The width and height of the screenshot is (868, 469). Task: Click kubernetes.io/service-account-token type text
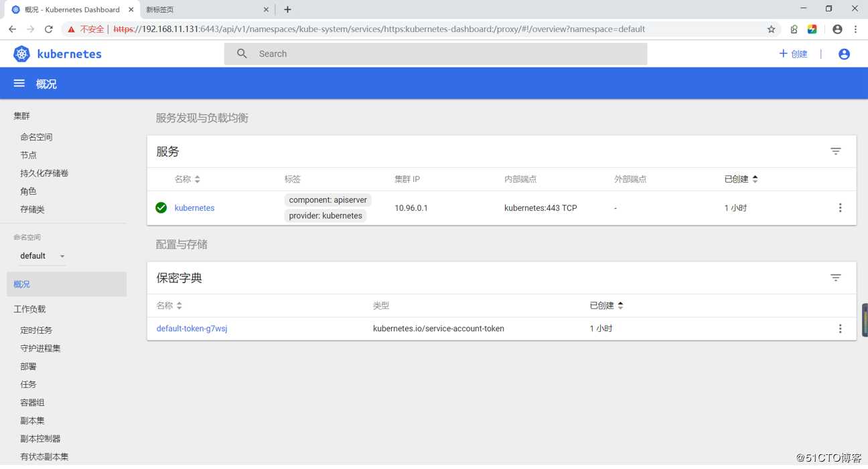pyautogui.click(x=439, y=329)
